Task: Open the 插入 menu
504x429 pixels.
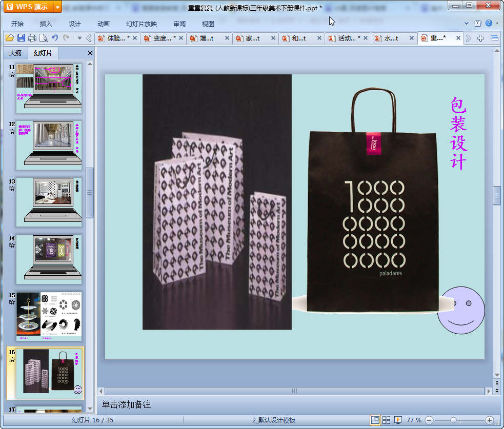Action: click(x=46, y=24)
